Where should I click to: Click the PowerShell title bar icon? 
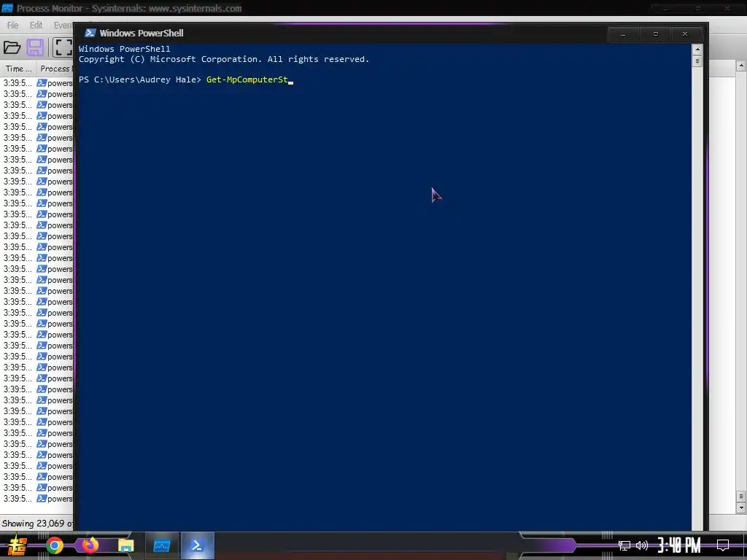90,33
